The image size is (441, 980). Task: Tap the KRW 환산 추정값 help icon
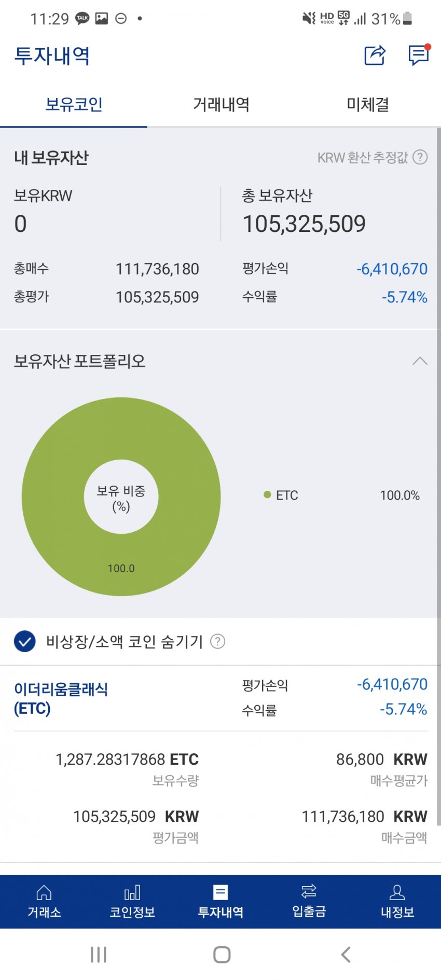420,157
